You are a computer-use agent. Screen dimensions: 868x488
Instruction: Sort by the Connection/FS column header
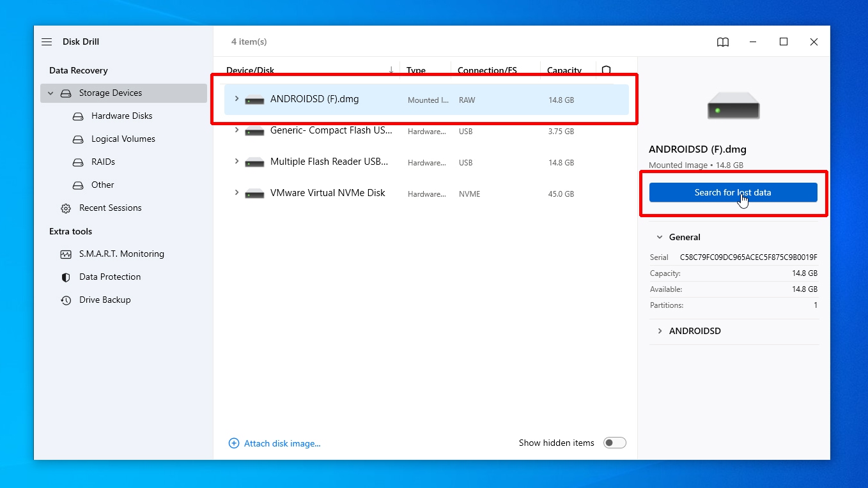pyautogui.click(x=487, y=70)
